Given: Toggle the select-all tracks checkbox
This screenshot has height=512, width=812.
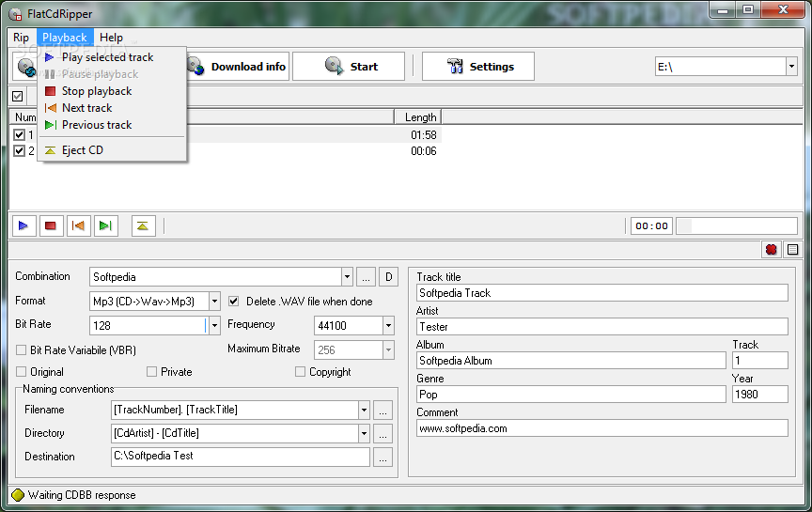Looking at the screenshot, I should (x=18, y=96).
